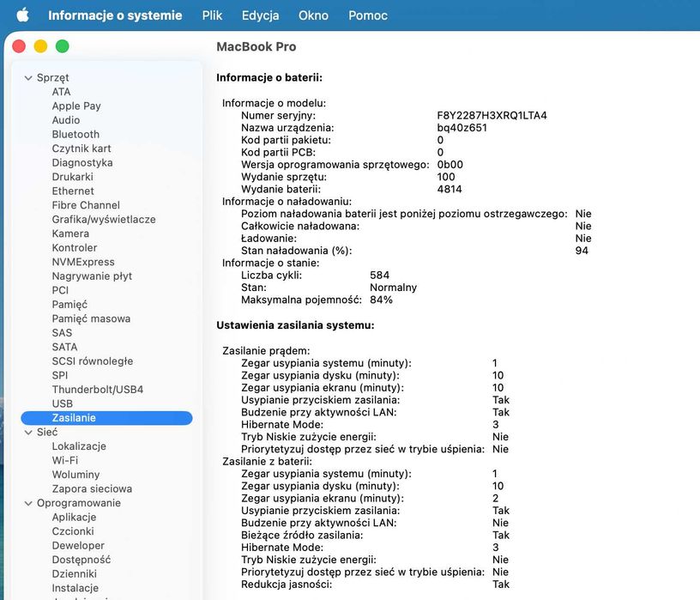Open Grafika/wyświetlacze in the sidebar

coord(104,220)
